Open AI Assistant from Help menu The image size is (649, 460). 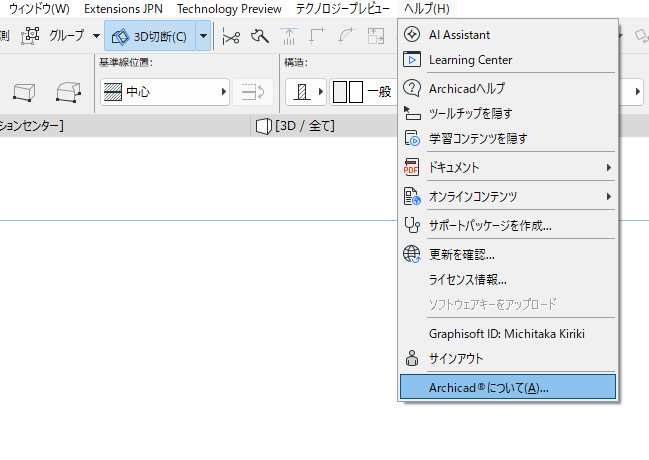[x=508, y=35]
